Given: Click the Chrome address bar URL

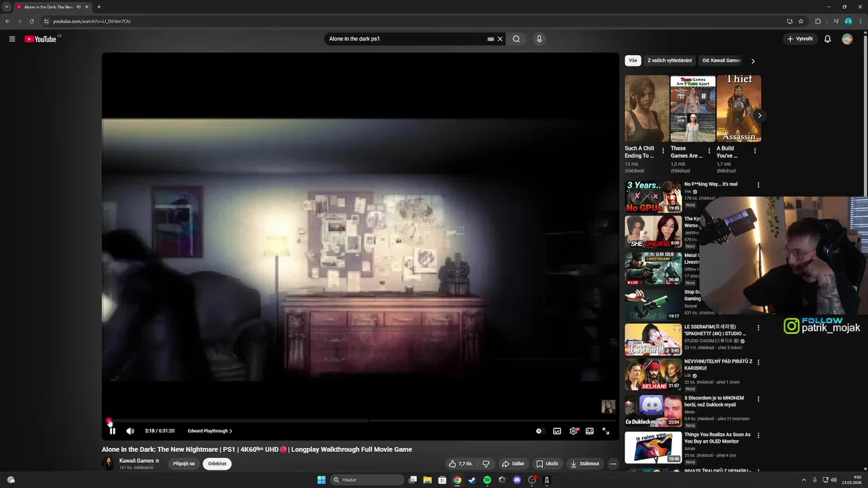Looking at the screenshot, I should [x=92, y=21].
